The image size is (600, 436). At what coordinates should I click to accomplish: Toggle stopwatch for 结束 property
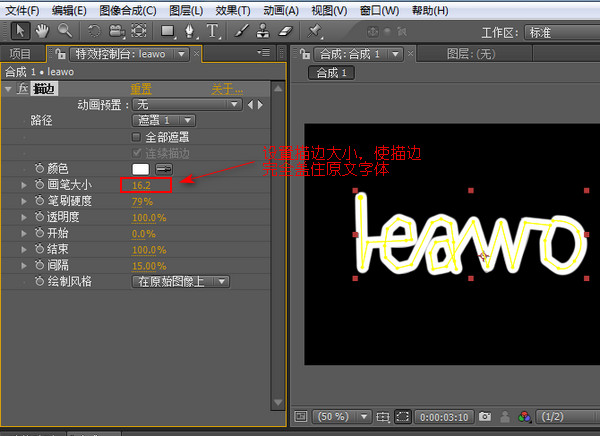click(39, 249)
